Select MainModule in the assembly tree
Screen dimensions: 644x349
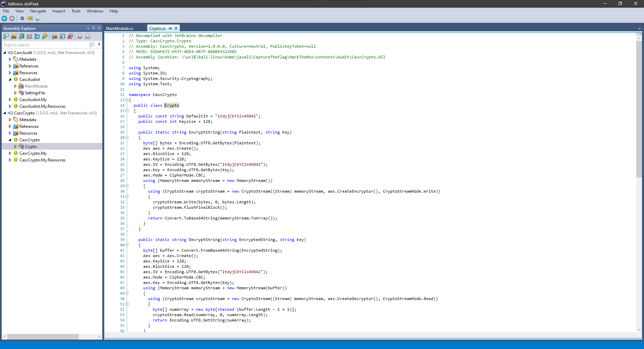coord(36,86)
